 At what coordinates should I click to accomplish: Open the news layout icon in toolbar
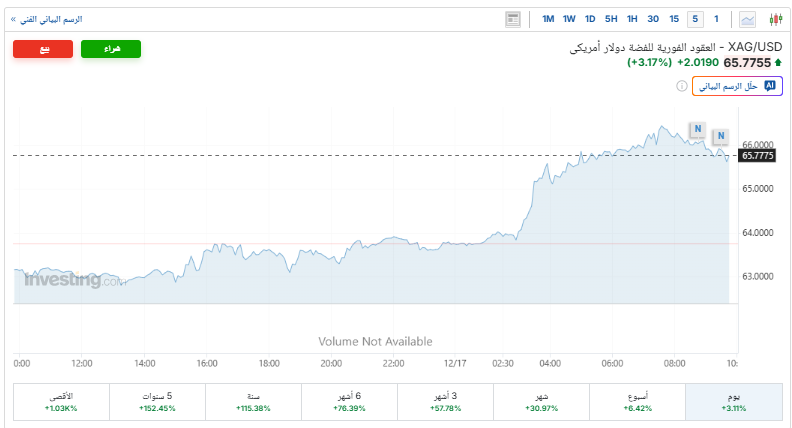tap(513, 19)
